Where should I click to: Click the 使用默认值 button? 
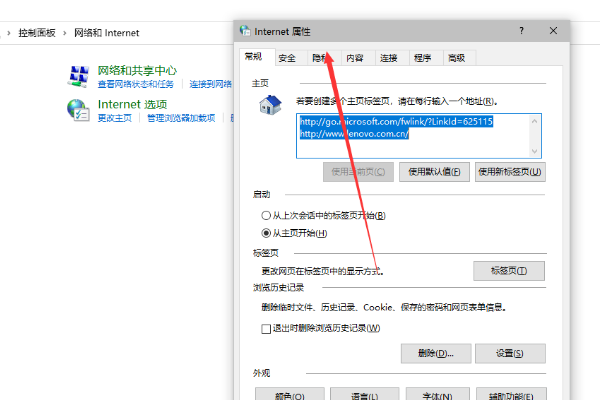[434, 172]
